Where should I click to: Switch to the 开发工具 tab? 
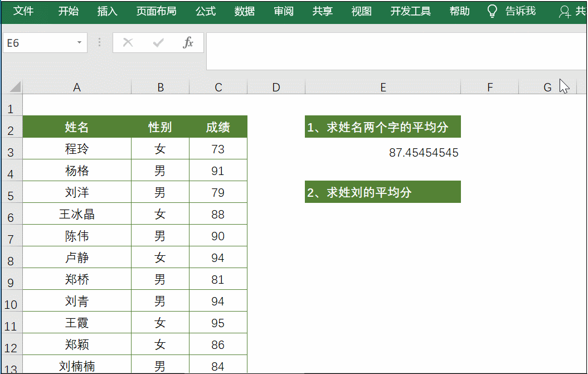click(x=410, y=11)
